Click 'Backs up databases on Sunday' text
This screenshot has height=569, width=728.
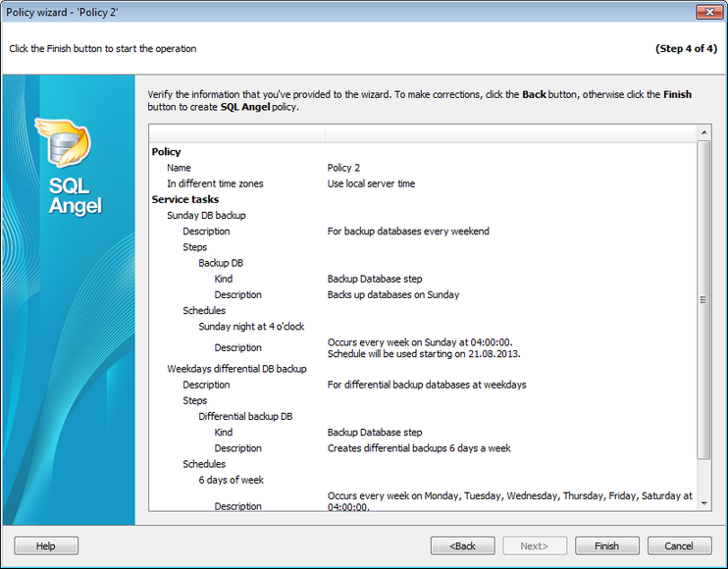pos(393,294)
